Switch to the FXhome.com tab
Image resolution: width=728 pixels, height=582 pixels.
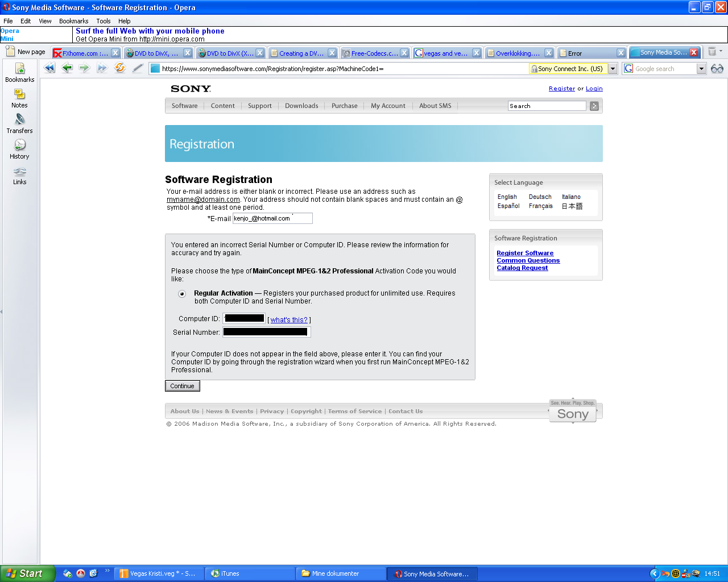coord(86,53)
